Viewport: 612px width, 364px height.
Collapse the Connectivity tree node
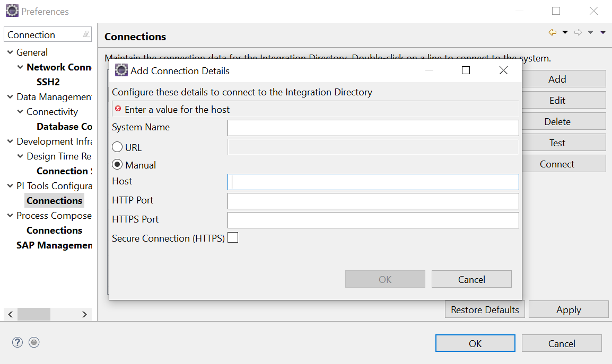coord(20,112)
